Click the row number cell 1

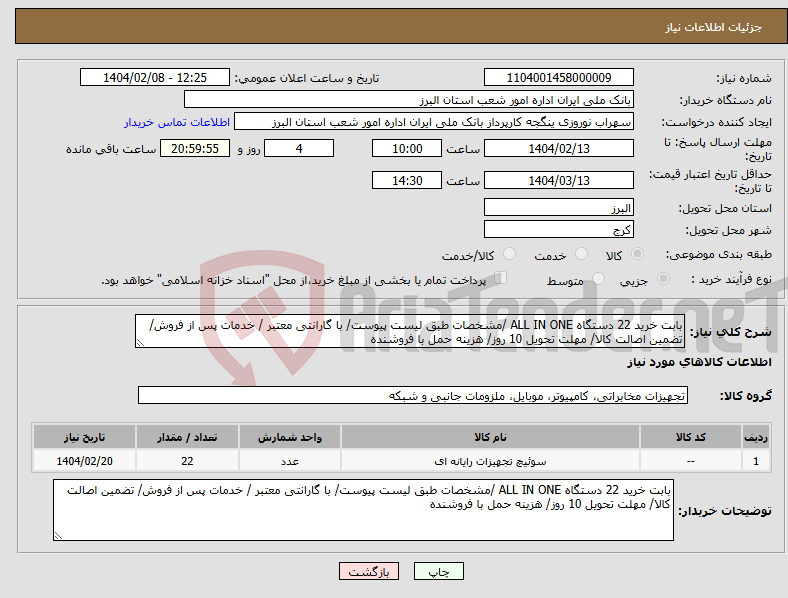pyautogui.click(x=756, y=461)
